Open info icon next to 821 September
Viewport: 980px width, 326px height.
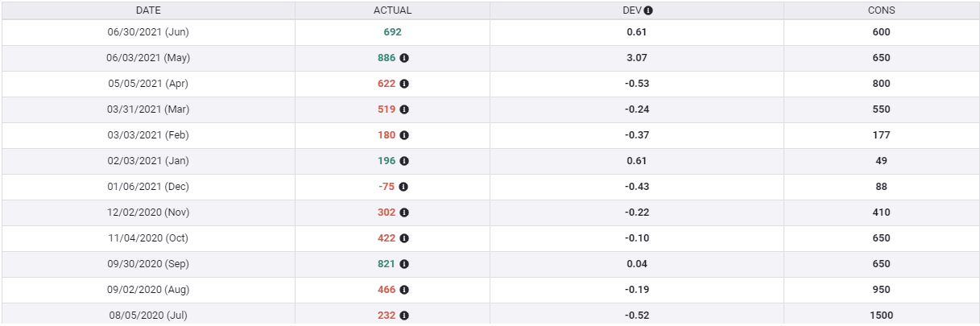(x=404, y=264)
